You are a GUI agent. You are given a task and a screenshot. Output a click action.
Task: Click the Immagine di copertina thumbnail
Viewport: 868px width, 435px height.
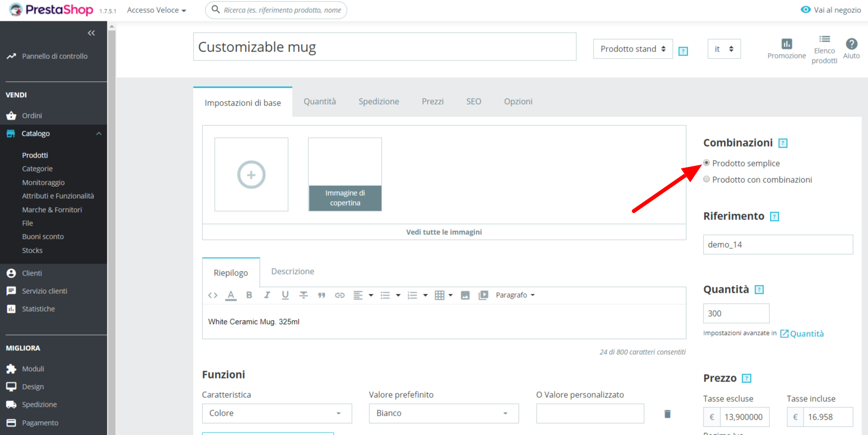pos(345,174)
